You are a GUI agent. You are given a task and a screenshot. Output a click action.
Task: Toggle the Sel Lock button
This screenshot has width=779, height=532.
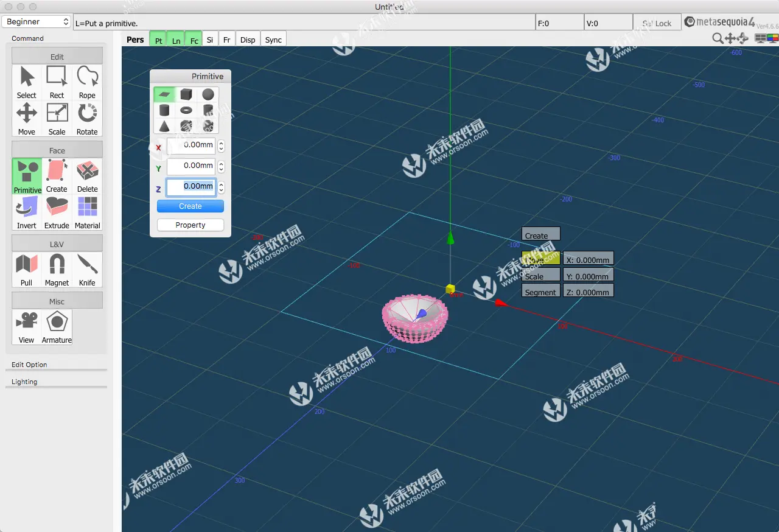[x=657, y=23]
